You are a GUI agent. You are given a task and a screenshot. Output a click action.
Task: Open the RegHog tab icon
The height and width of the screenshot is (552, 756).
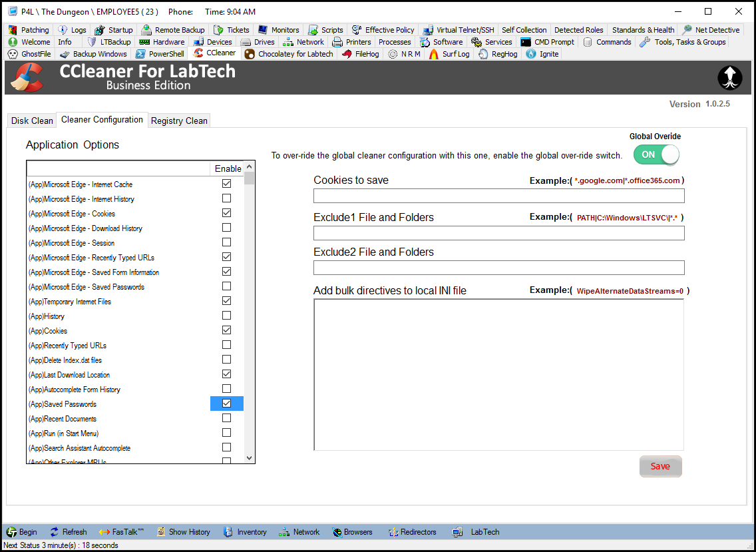pos(483,54)
